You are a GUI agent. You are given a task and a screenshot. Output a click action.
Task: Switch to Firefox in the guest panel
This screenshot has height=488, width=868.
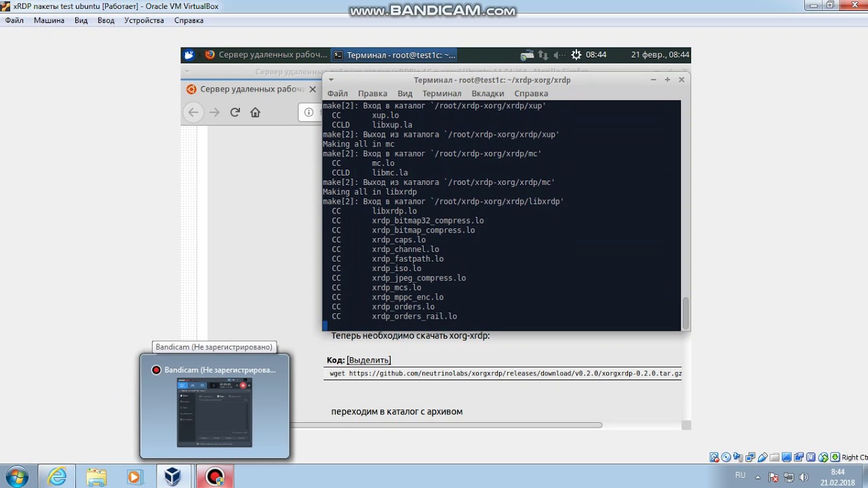tap(264, 55)
